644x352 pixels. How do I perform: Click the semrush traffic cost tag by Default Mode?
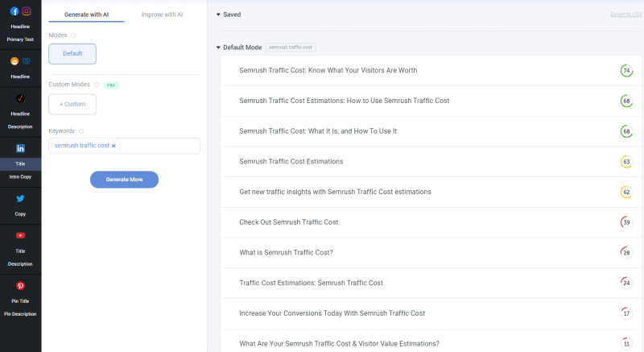(291, 48)
